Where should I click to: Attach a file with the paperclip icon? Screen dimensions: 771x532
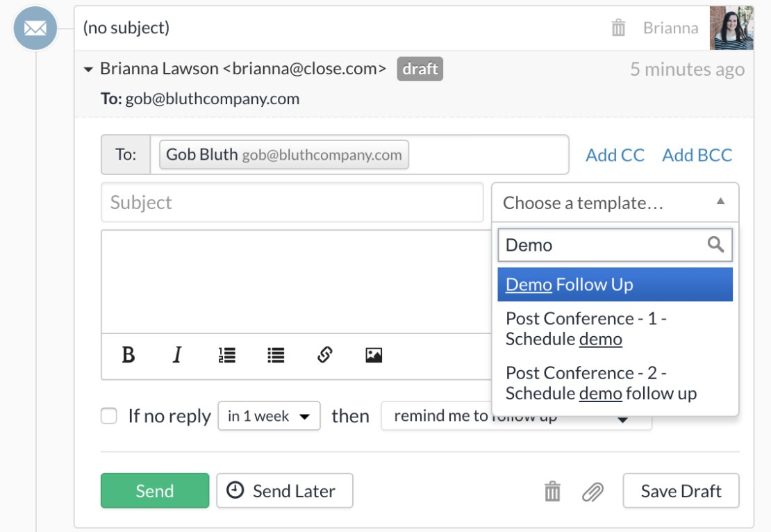coord(592,492)
